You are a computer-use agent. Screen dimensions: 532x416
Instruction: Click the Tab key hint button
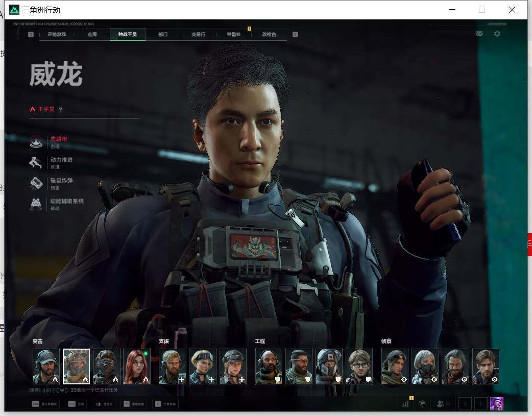44,404
